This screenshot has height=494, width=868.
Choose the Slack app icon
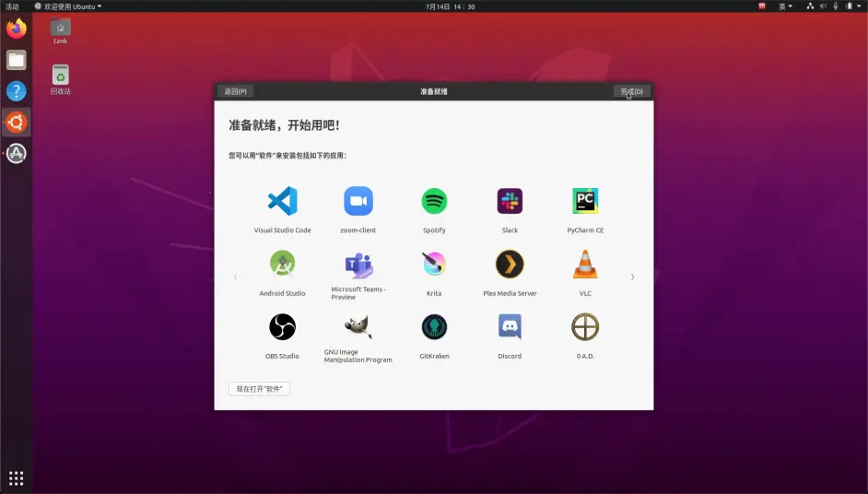point(510,201)
